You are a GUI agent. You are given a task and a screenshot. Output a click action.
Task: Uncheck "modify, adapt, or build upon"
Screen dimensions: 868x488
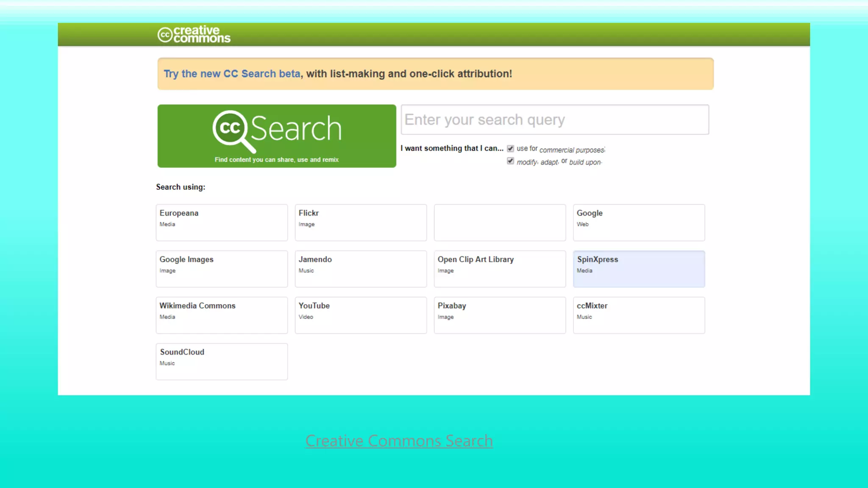510,161
